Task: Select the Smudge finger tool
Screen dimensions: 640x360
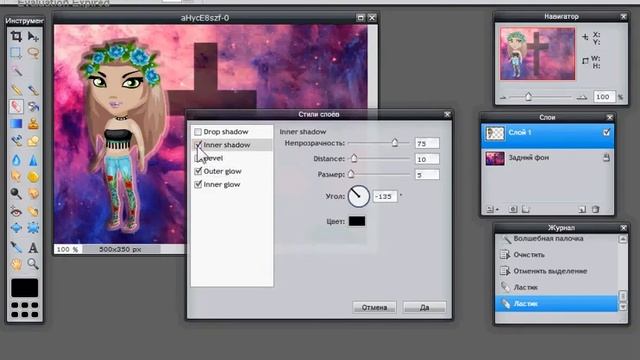Action: click(x=16, y=176)
